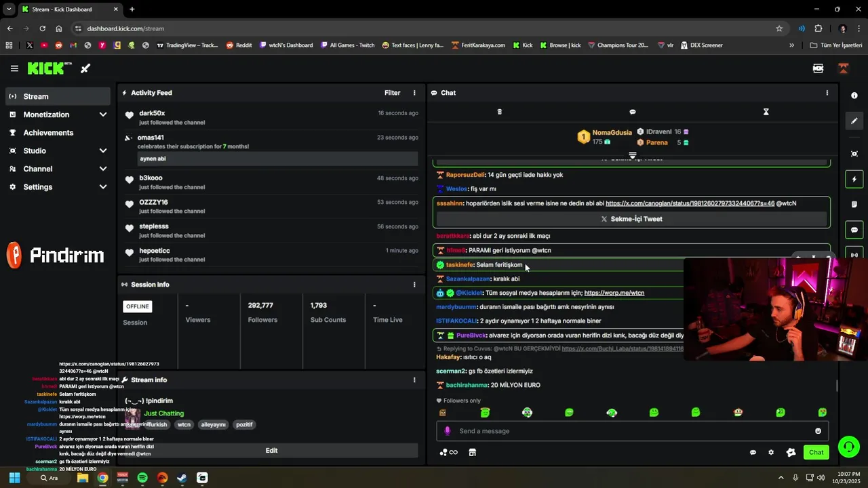Select the pencil edit icon in right sidebar
Image resolution: width=868 pixels, height=488 pixels.
(854, 121)
